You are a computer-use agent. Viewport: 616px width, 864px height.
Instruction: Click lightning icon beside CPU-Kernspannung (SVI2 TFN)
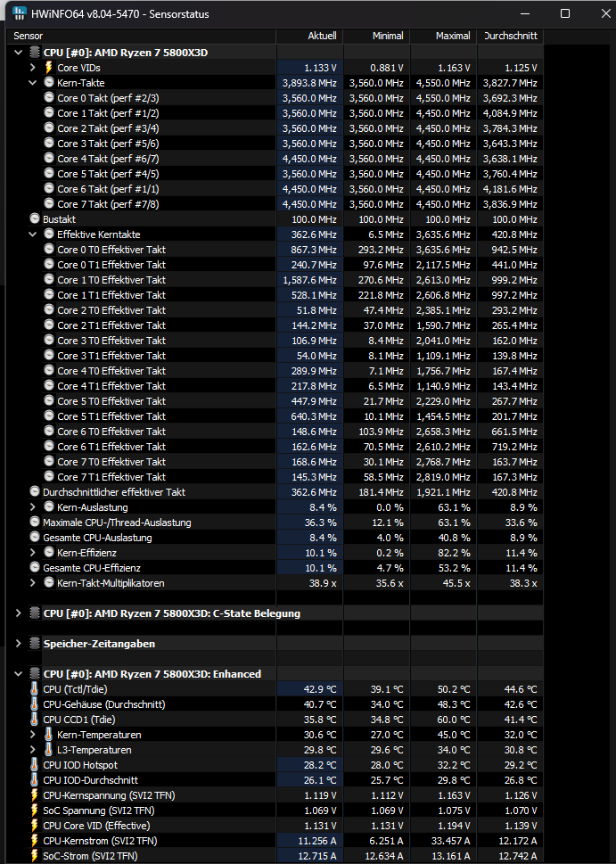tap(34, 794)
